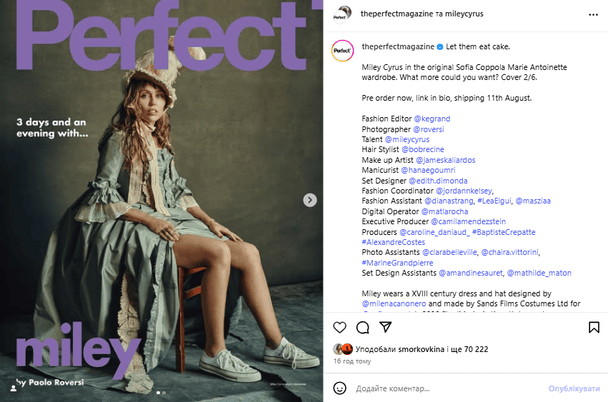Visit mileycyrus from post header
608x402 pixels.
pos(464,14)
